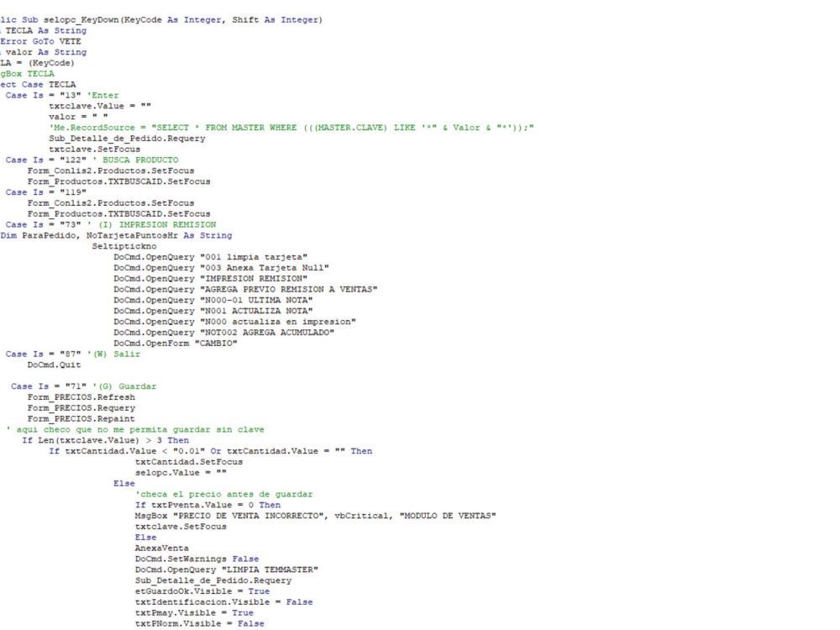Click the AnexaVenta line
The height and width of the screenshot is (630, 840).
[x=162, y=548]
